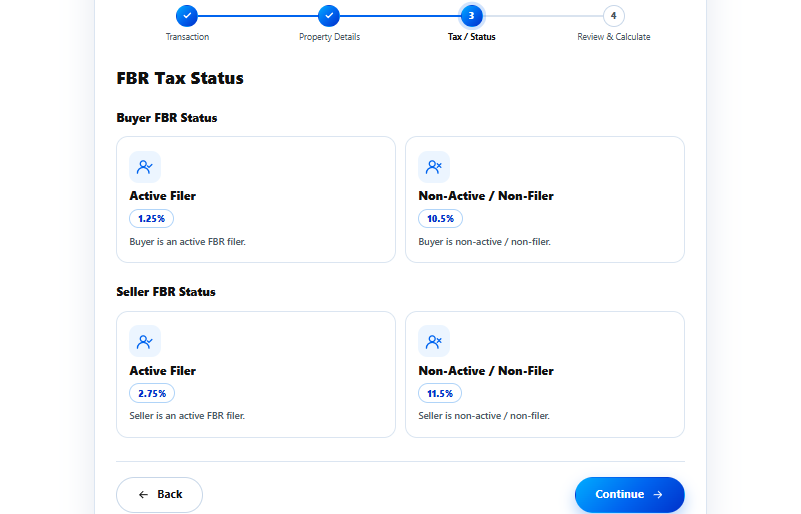Viewport: 801px width, 514px height.
Task: Click the Buyer Non-Filer person-x icon
Action: (x=434, y=167)
